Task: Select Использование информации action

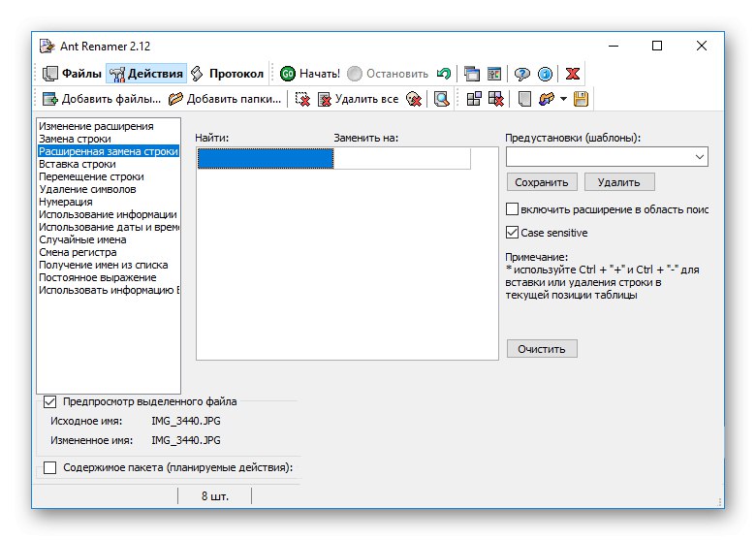Action: [x=108, y=214]
